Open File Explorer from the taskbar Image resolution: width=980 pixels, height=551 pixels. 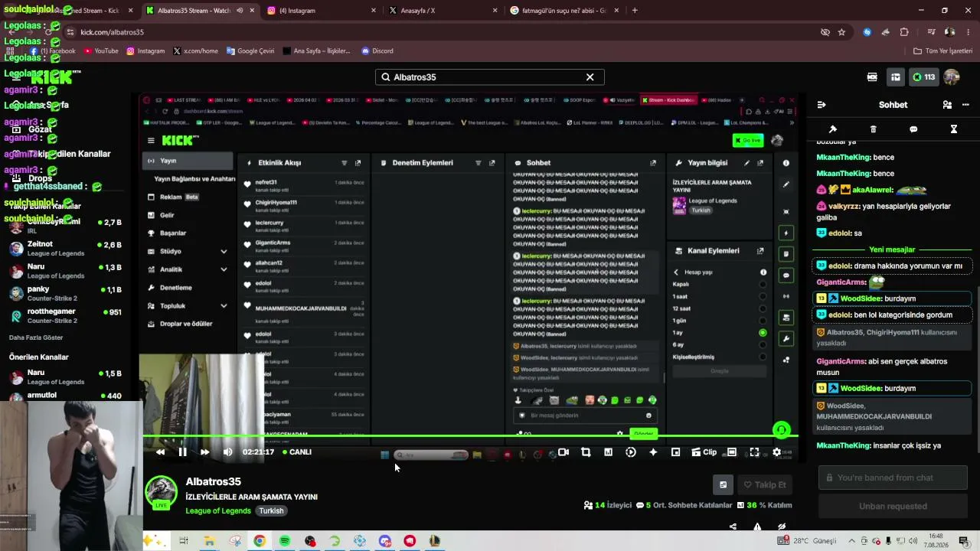click(x=209, y=541)
